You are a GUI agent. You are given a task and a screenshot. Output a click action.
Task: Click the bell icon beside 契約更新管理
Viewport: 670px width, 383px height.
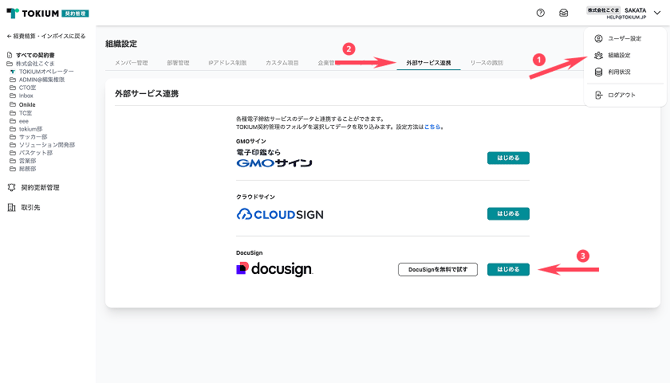point(12,188)
